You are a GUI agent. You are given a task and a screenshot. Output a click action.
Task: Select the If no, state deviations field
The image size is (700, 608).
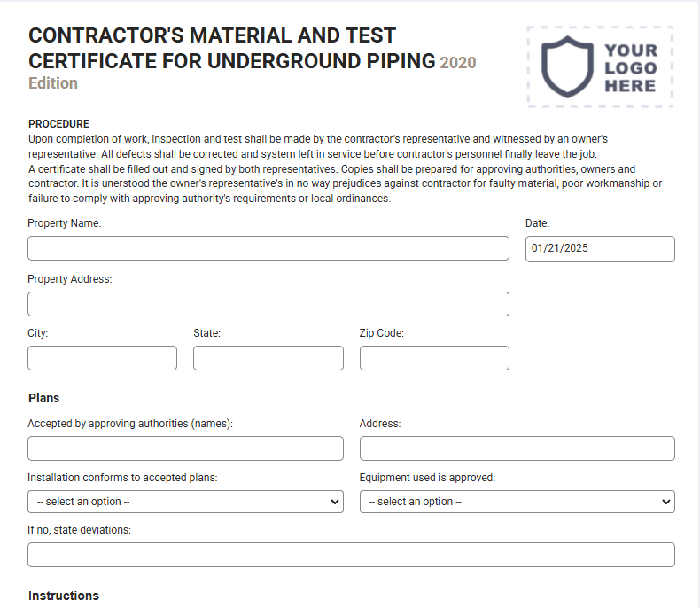pyautogui.click(x=351, y=555)
